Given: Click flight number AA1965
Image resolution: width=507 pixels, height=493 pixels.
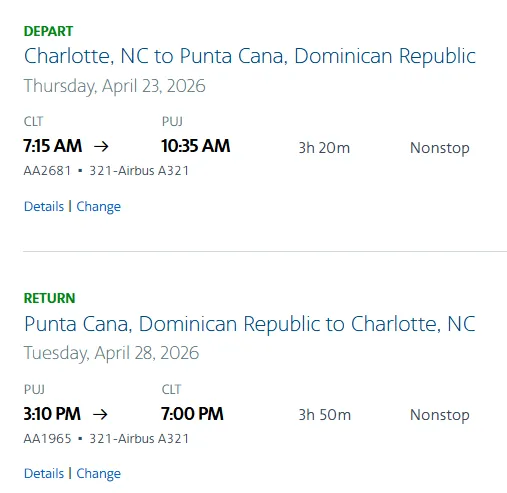Looking at the screenshot, I should (47, 439).
